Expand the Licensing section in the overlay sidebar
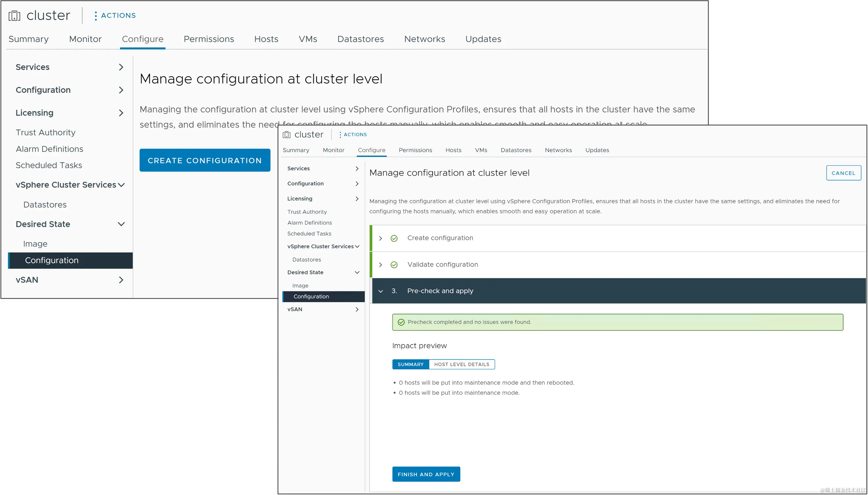868x495 pixels. pyautogui.click(x=357, y=199)
